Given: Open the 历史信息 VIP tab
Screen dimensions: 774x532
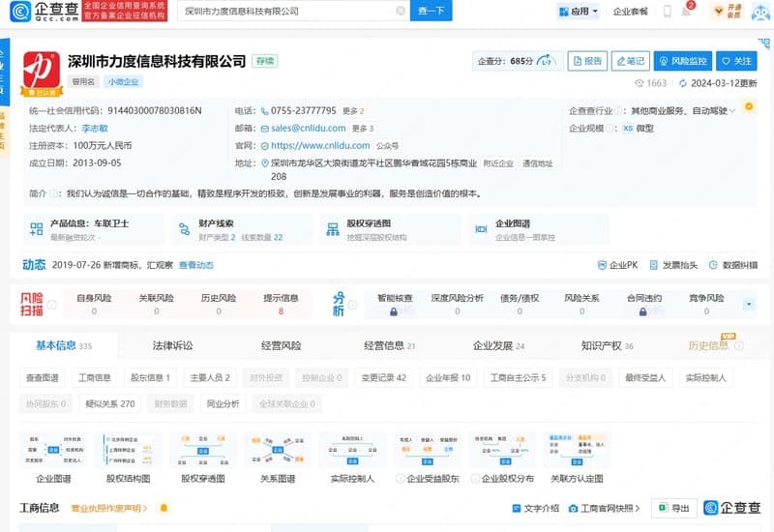Looking at the screenshot, I should point(715,345).
